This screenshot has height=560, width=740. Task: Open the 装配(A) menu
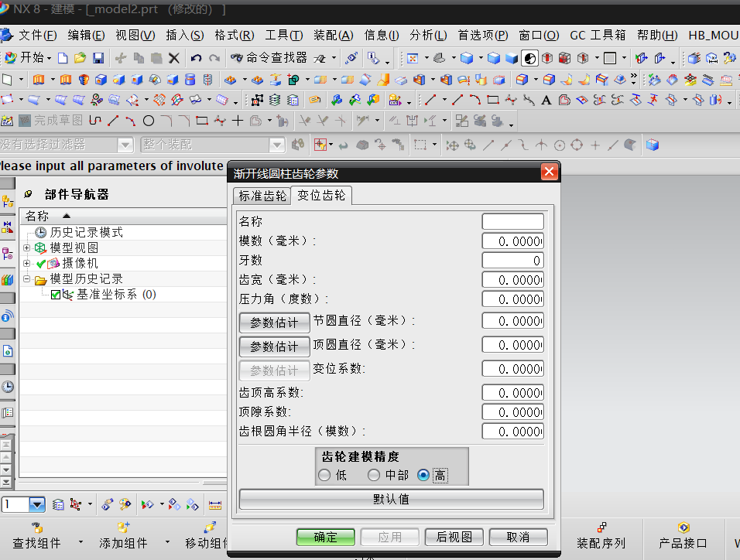click(333, 36)
